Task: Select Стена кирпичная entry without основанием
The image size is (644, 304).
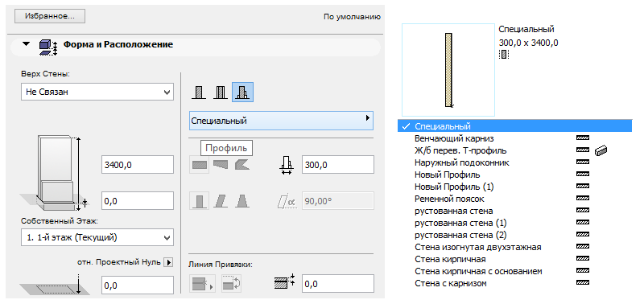Action: (x=514, y=259)
